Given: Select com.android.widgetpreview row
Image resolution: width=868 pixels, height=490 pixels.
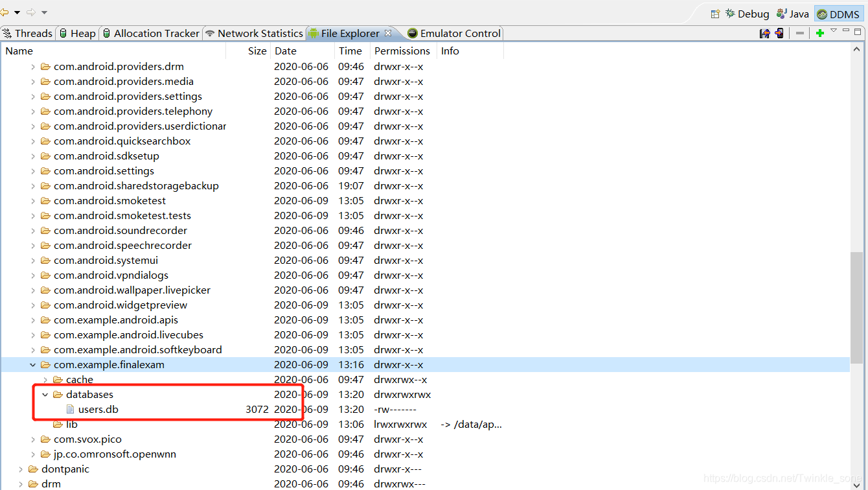Looking at the screenshot, I should tap(425, 305).
